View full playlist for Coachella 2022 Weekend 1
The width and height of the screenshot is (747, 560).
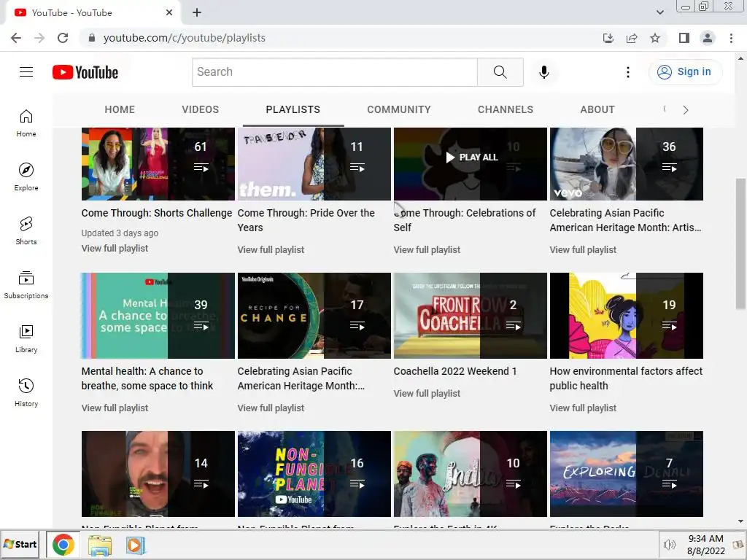coord(427,393)
